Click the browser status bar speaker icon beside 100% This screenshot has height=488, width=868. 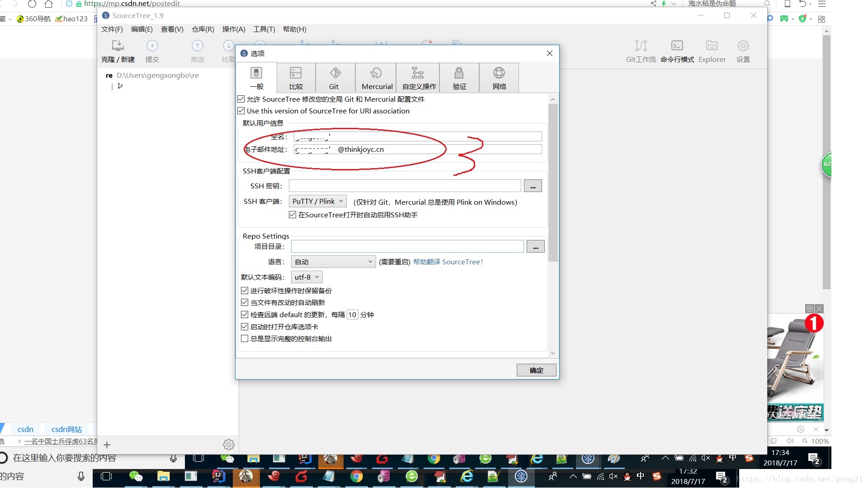pos(790,441)
